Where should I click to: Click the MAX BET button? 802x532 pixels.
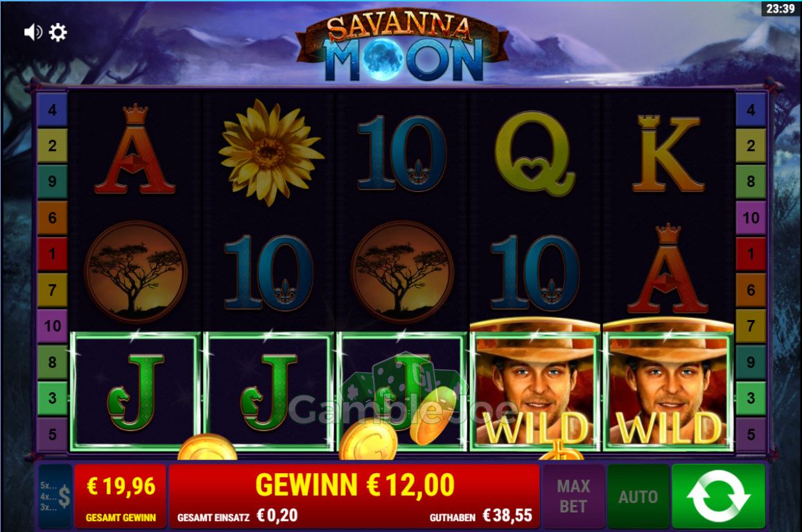click(x=573, y=496)
